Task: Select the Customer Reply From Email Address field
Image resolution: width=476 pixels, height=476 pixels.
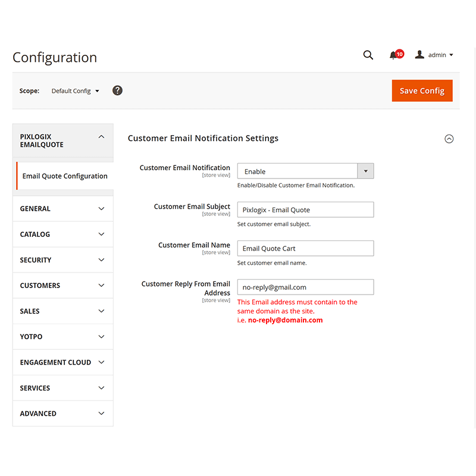Action: point(305,287)
